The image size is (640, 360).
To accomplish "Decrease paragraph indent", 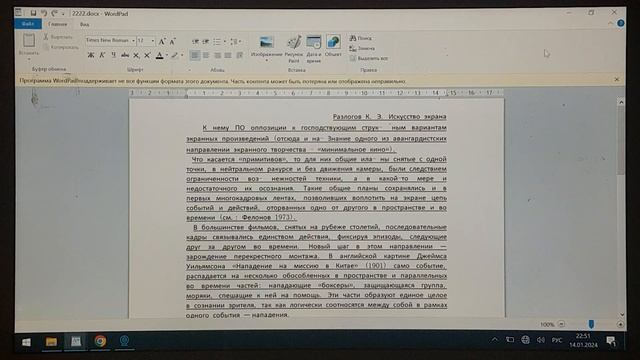I will pyautogui.click(x=195, y=41).
